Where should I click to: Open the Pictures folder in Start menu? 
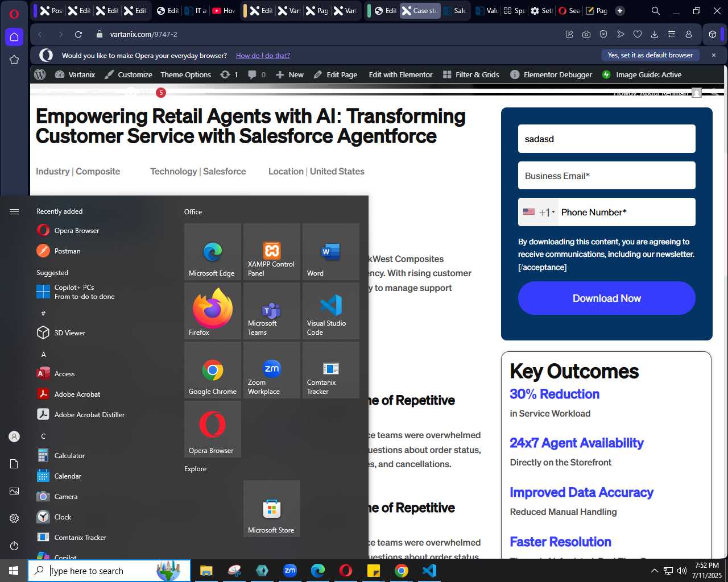click(x=14, y=491)
